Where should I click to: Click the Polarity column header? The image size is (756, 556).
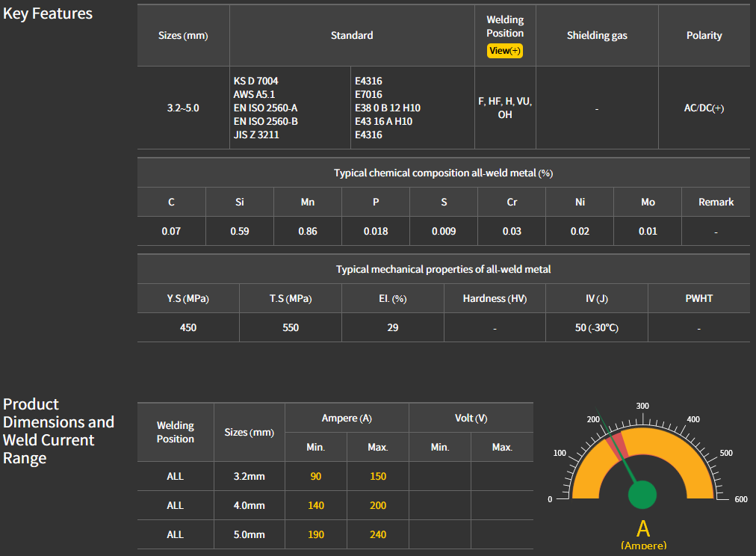[x=704, y=35]
